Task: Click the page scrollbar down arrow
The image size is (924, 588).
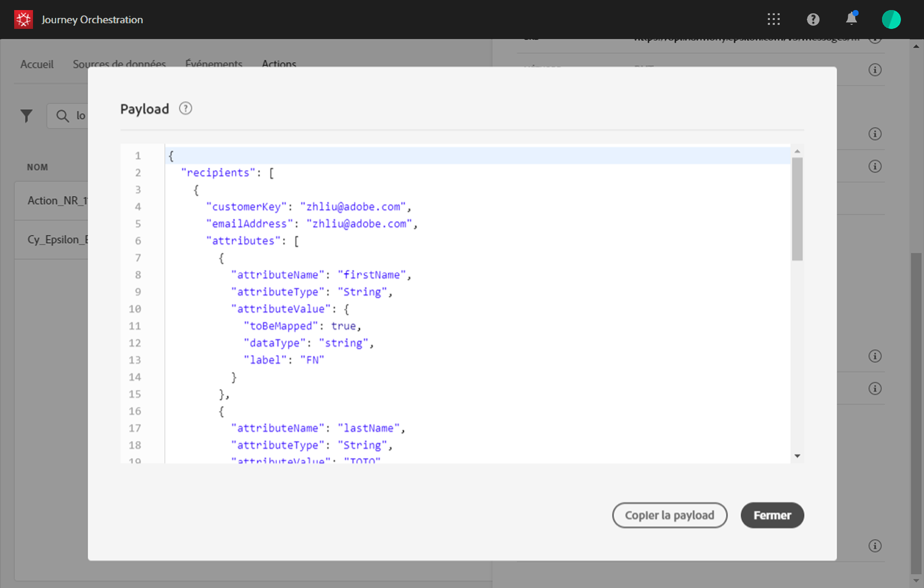Action: [916, 581]
